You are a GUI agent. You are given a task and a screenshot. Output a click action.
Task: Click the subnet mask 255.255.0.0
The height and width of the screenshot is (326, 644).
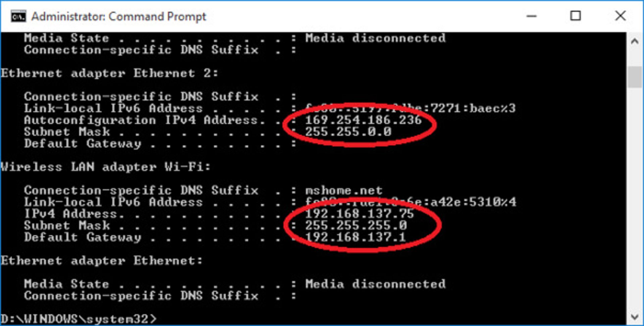(348, 132)
